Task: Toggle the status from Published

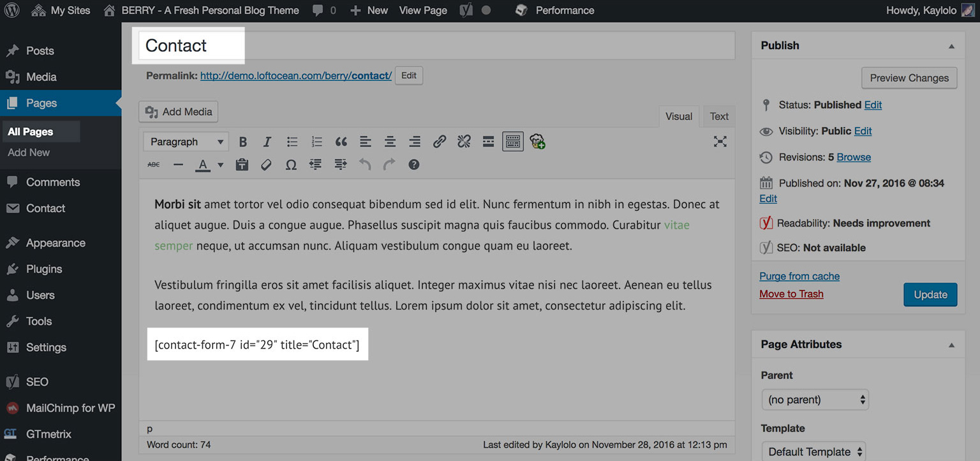Action: [873, 105]
